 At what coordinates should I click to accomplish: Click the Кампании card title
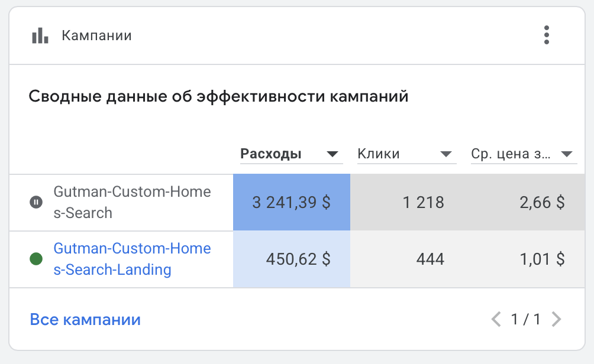point(96,35)
